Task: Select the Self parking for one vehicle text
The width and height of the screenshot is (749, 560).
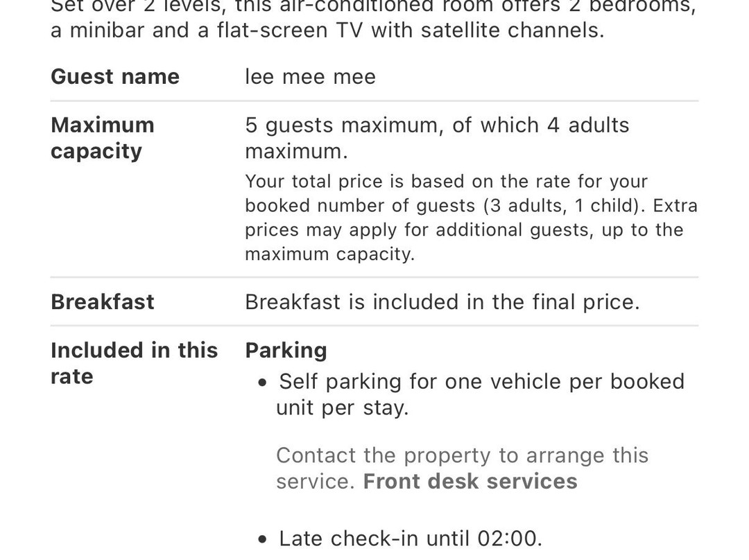Action: [481, 394]
